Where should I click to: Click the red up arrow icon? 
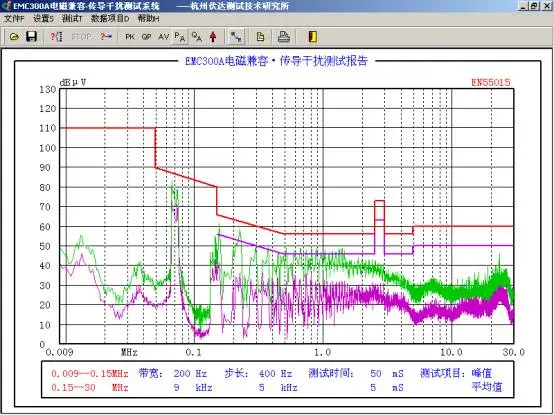point(213,36)
